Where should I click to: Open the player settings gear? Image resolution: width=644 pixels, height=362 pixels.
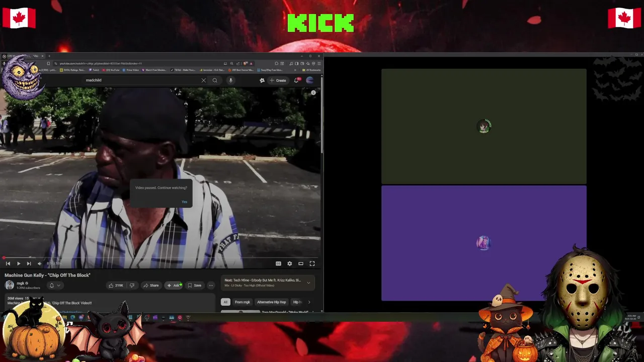[289, 263]
